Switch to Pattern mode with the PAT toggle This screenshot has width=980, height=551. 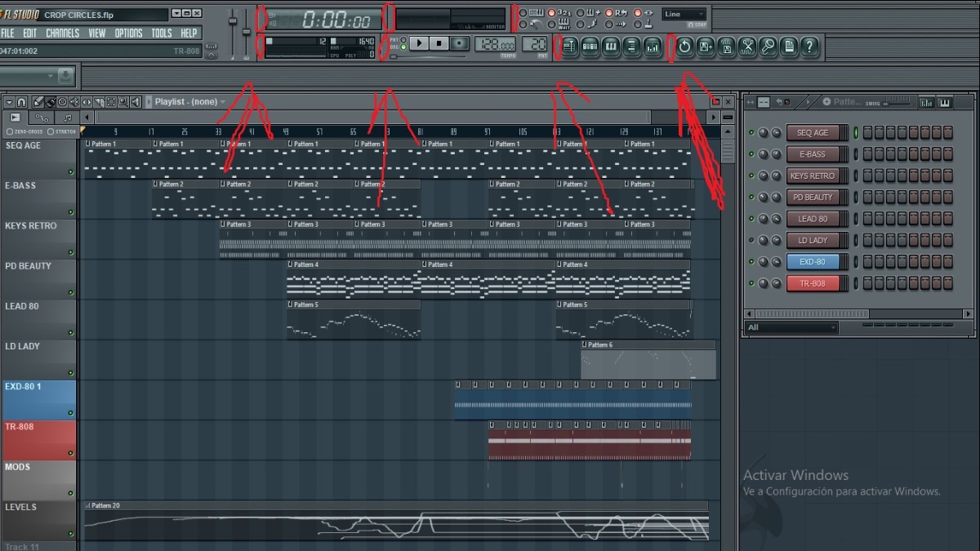point(403,39)
